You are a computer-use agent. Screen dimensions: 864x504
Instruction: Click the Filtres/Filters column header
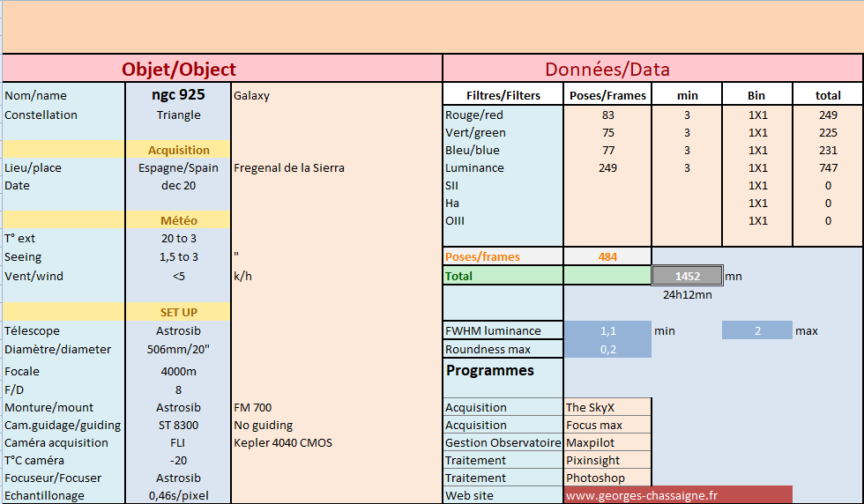click(503, 95)
